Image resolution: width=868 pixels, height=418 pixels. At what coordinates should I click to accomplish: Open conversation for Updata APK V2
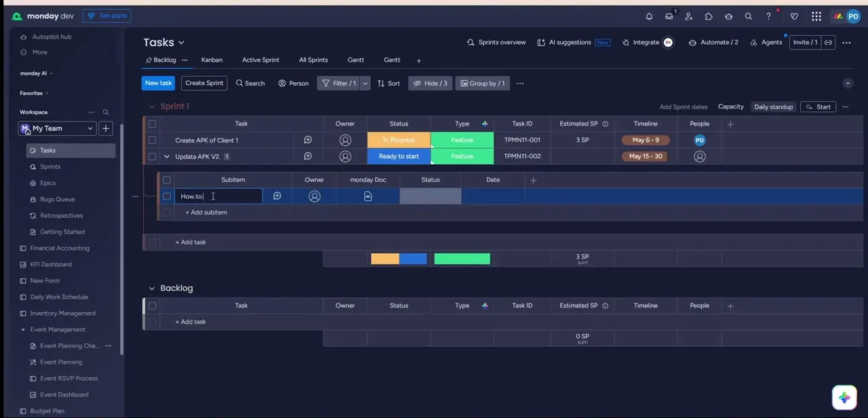click(308, 156)
